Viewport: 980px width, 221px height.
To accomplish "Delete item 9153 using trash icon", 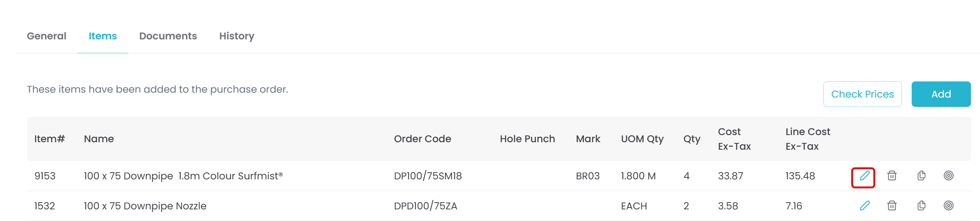I will point(892,176).
